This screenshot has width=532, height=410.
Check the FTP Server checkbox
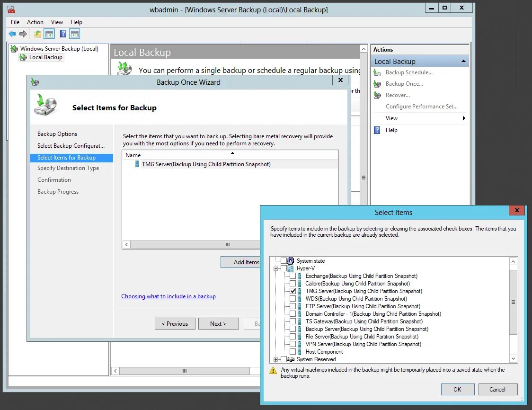(x=293, y=306)
